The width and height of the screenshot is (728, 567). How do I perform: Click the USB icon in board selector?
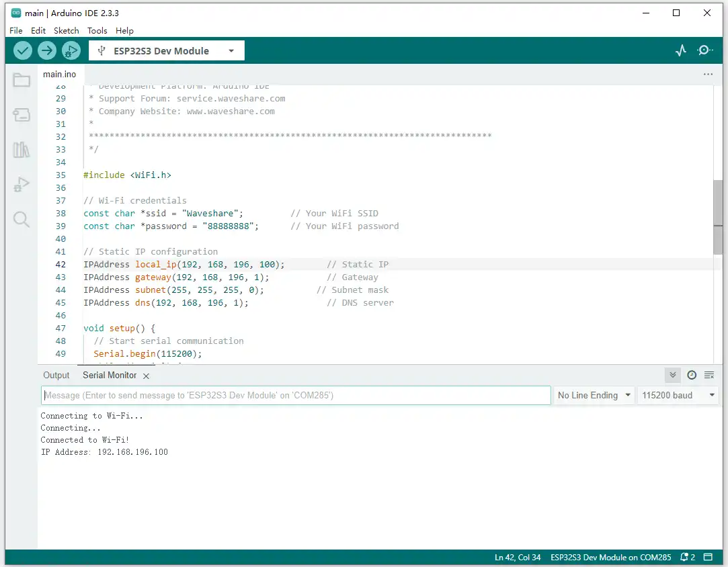102,50
